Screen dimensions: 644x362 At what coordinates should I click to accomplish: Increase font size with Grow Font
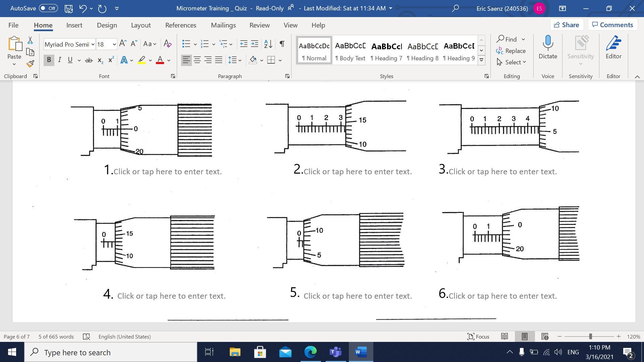[123, 44]
